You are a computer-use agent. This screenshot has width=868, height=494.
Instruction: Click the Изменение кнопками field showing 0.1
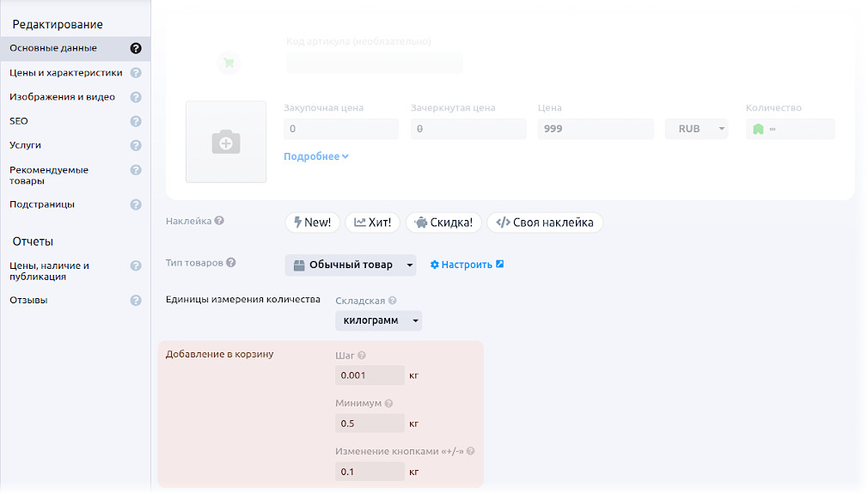[370, 472]
